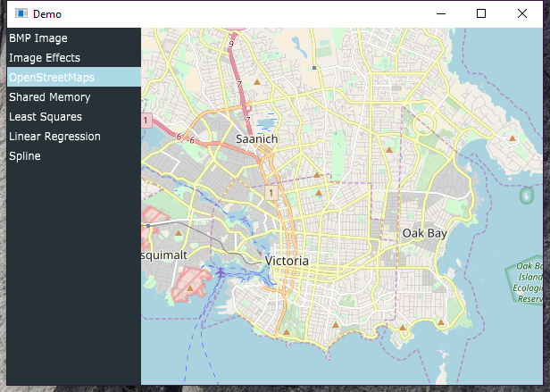Select the highlighted OpenStreetMaps entry

(73, 77)
